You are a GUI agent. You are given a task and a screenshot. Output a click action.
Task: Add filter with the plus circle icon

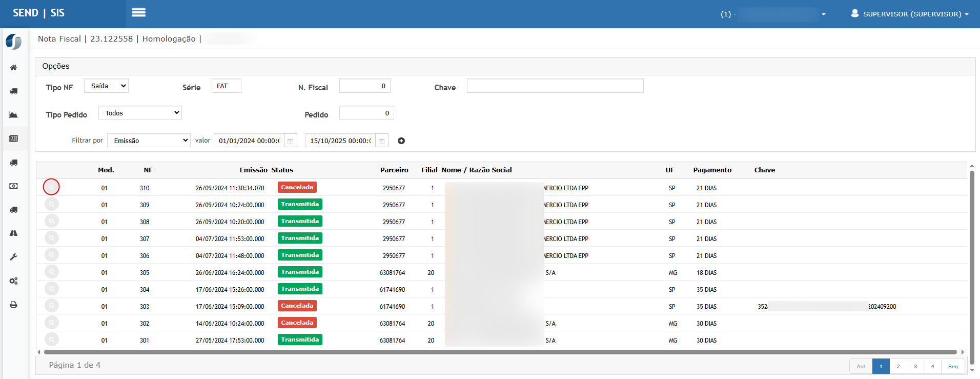point(401,141)
